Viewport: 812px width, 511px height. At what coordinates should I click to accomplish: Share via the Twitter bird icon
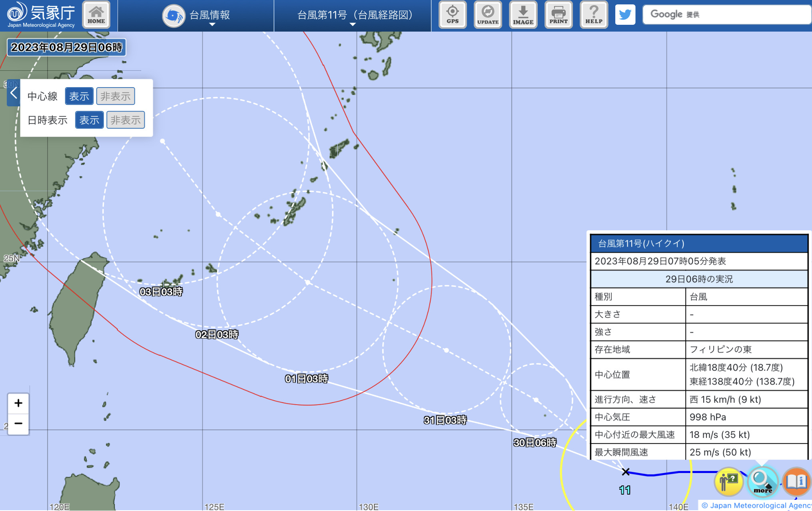click(625, 15)
